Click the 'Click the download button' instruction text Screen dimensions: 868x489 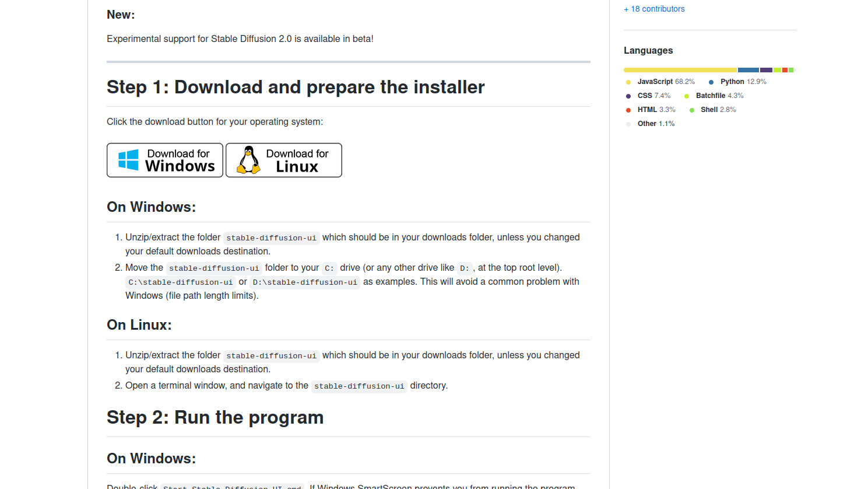(x=215, y=121)
